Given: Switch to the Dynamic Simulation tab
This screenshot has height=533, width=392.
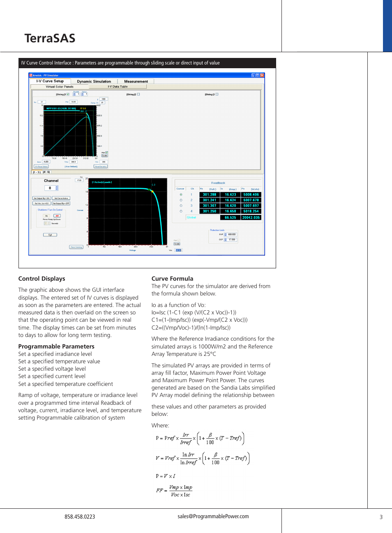Looking at the screenshot, I should pos(94,81).
